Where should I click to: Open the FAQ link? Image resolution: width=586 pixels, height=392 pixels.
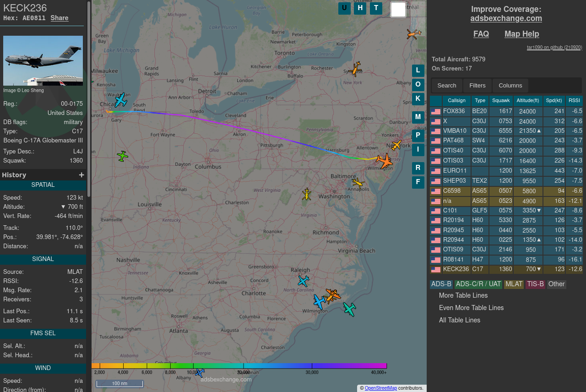coord(481,34)
